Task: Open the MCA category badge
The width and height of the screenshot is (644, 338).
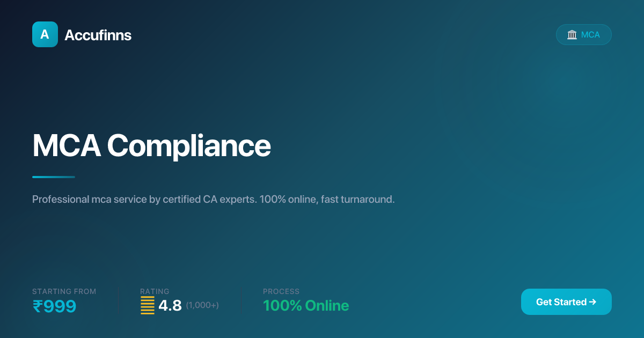Action: tap(584, 34)
